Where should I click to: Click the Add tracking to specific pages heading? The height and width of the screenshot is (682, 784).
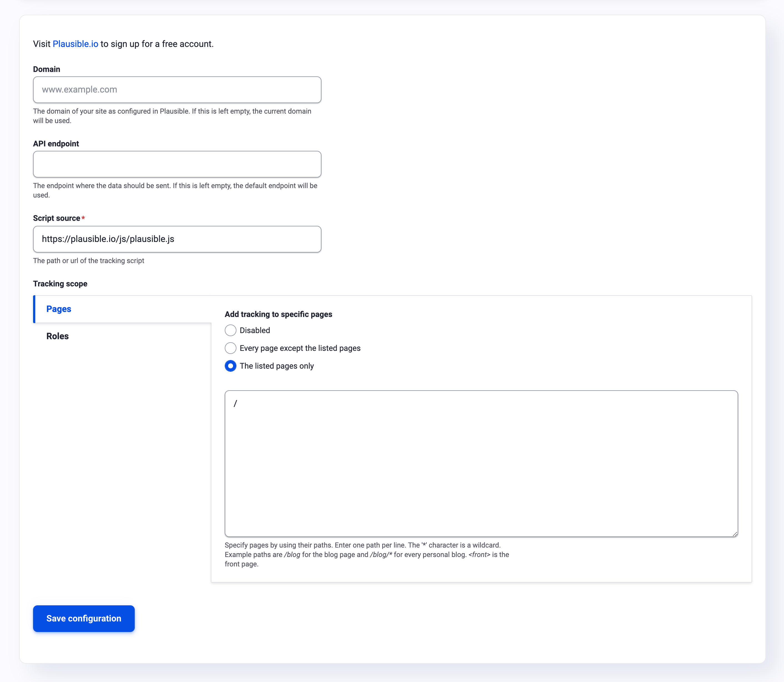tap(278, 314)
